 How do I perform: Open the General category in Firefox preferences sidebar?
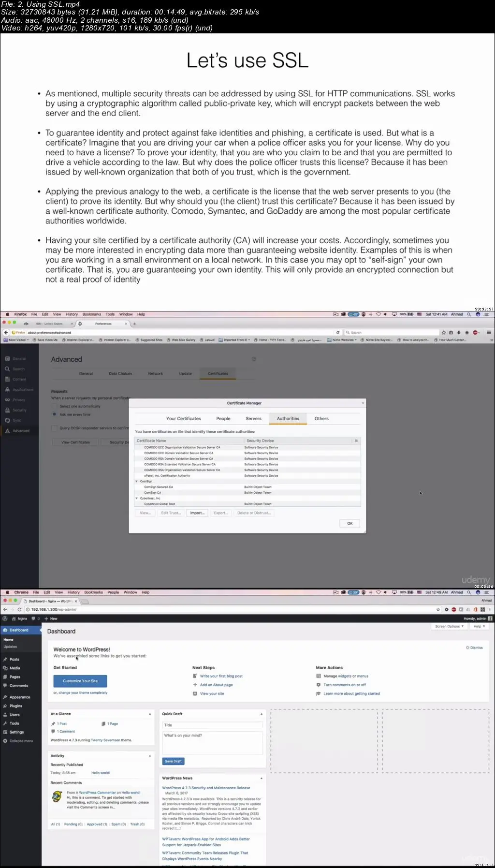click(x=16, y=359)
